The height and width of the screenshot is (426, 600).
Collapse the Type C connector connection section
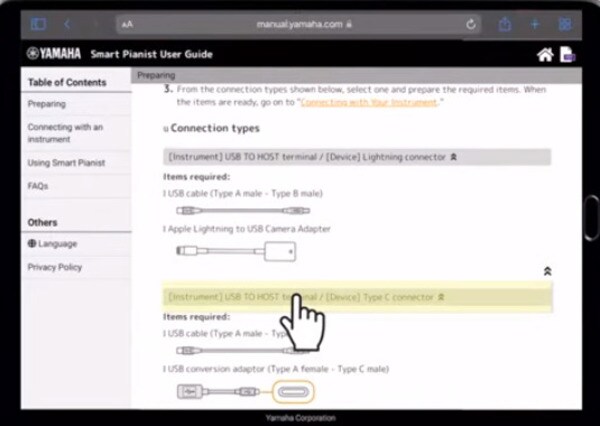[x=357, y=297]
